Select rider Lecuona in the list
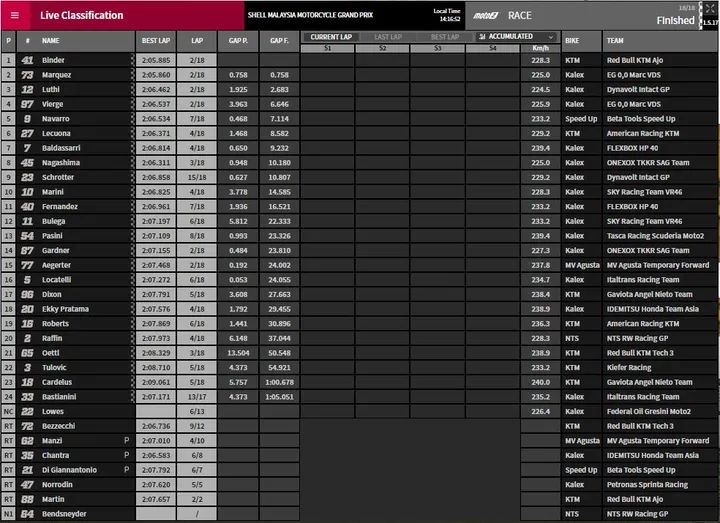 [56, 134]
